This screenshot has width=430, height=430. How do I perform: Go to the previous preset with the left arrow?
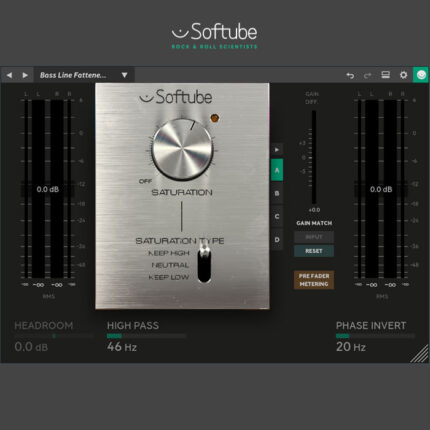coord(9,75)
